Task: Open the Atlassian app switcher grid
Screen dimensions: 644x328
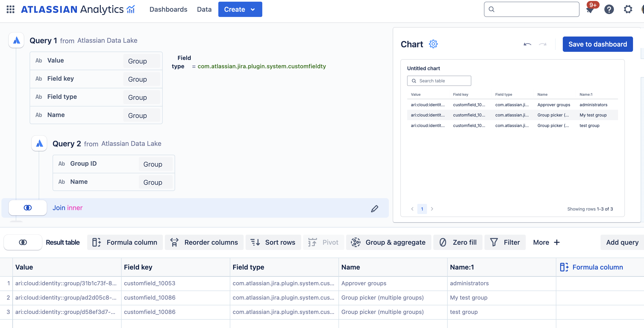Action: click(x=11, y=9)
